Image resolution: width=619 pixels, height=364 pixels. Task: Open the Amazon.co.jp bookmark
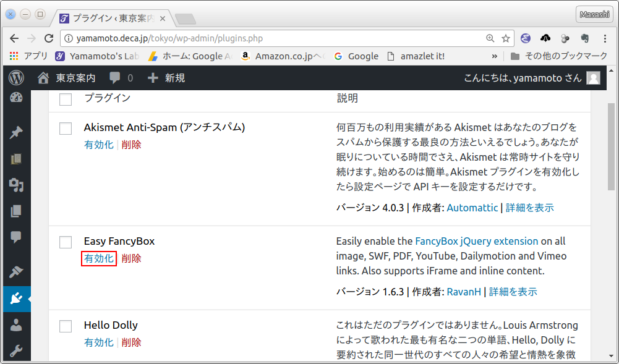(283, 56)
